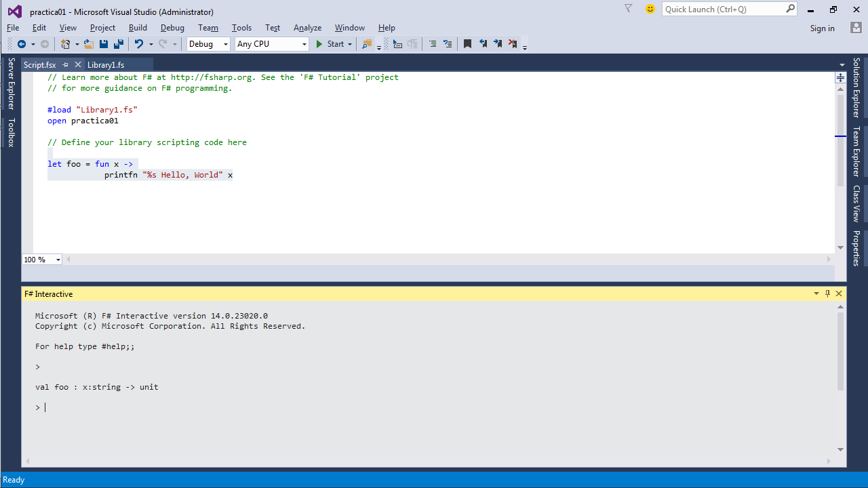Screen dimensions: 868x488
Task: Expand the Any CPU platform dropdown
Action: click(x=271, y=44)
